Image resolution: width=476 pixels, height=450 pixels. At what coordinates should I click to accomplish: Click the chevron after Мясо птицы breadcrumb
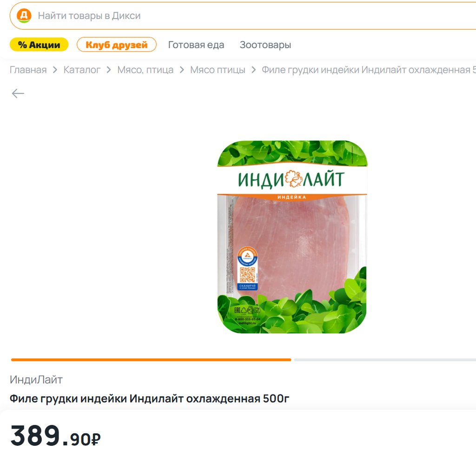(253, 70)
